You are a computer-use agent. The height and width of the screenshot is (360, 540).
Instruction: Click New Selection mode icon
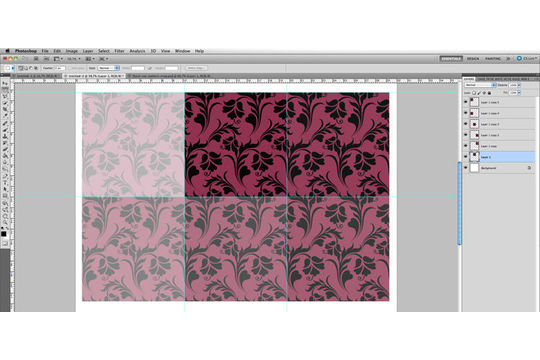[x=20, y=68]
